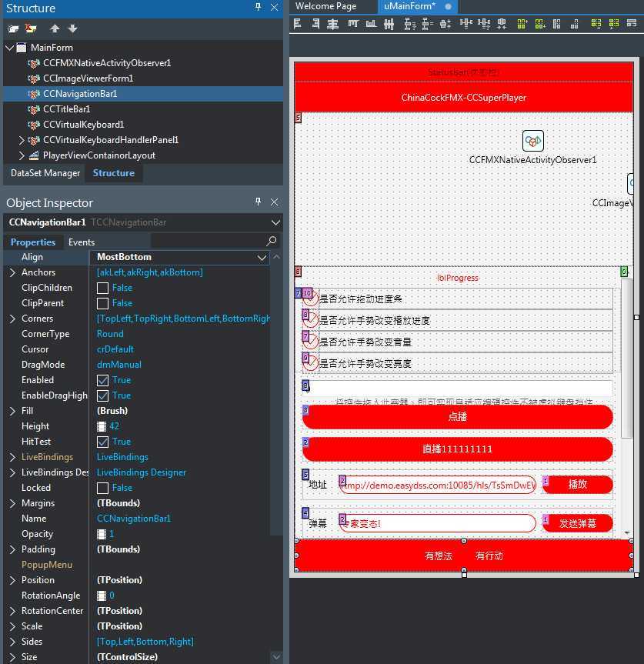This screenshot has height=664, width=644.
Task: Select CCImageViewerForm1 in Structure tree
Action: (x=88, y=78)
